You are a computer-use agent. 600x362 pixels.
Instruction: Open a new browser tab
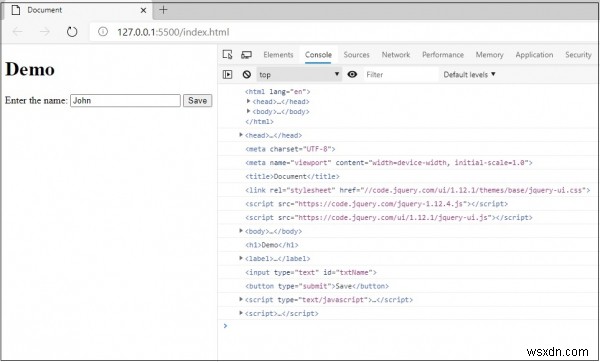tap(163, 10)
